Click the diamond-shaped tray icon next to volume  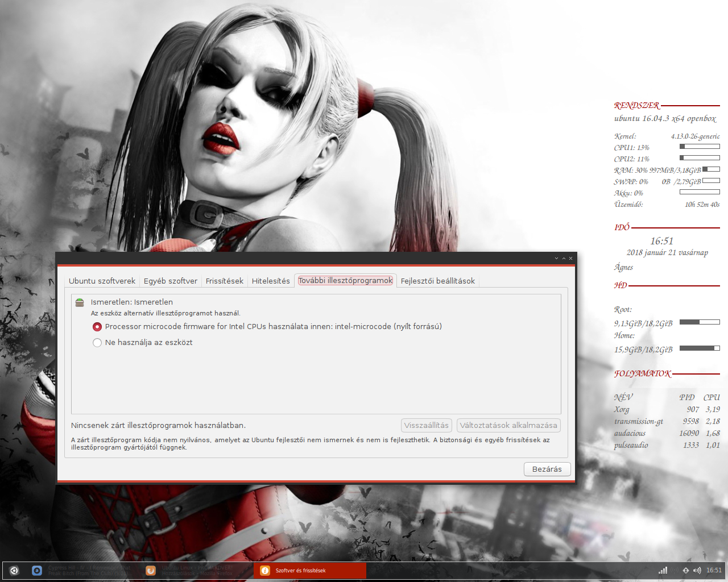(x=686, y=571)
